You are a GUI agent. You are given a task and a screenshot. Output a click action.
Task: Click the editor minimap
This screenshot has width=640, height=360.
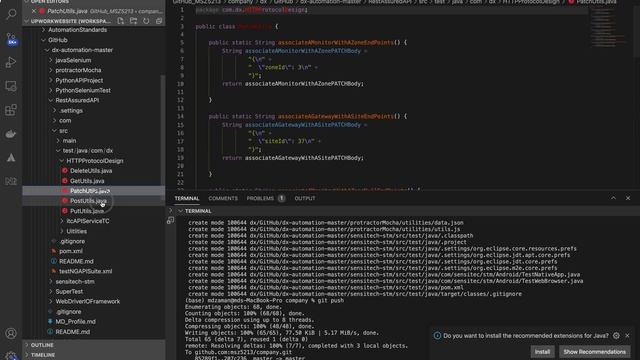tap(609, 27)
